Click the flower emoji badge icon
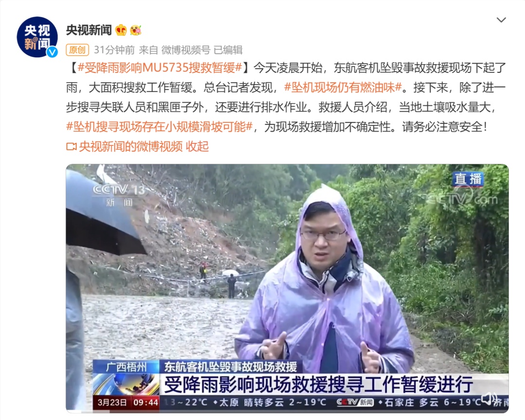Screen dimensions: 525x420 (x=136, y=30)
